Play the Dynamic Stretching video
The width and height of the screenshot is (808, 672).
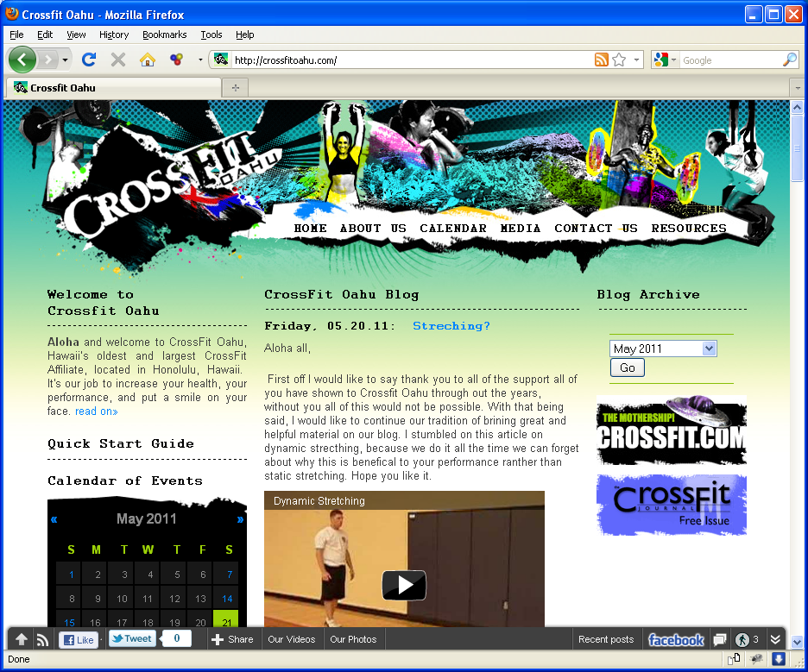click(x=404, y=585)
